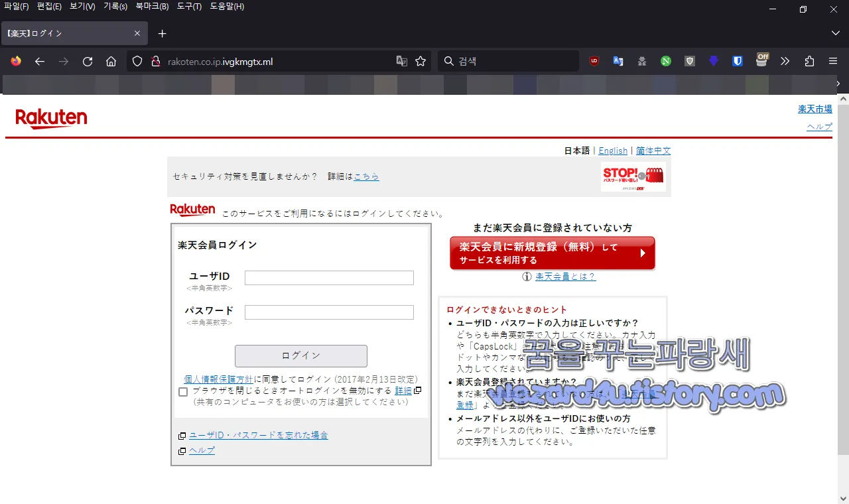Image resolution: width=849 pixels, height=504 pixels.
Task: Open the browser home page
Action: click(111, 61)
